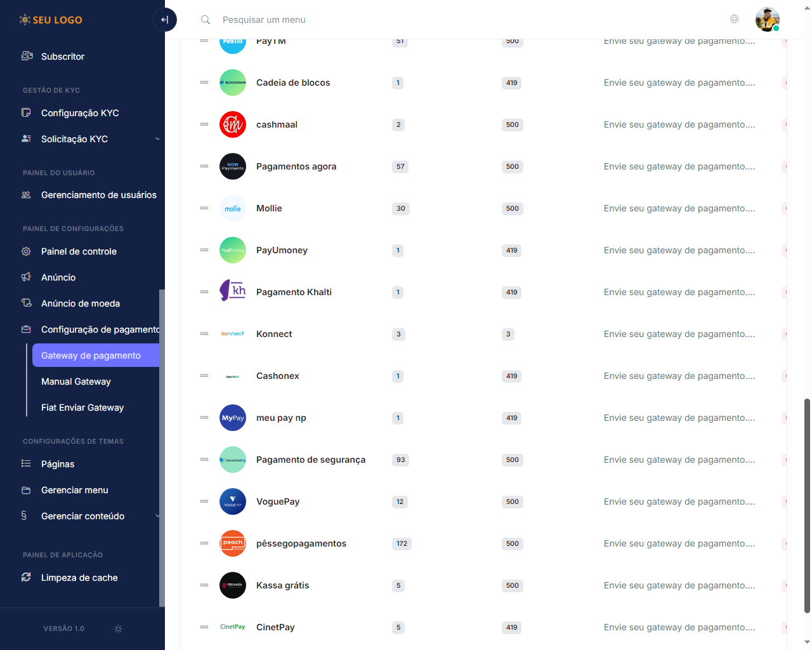Open Manual Gateway menu item
The width and height of the screenshot is (812, 650).
click(76, 381)
